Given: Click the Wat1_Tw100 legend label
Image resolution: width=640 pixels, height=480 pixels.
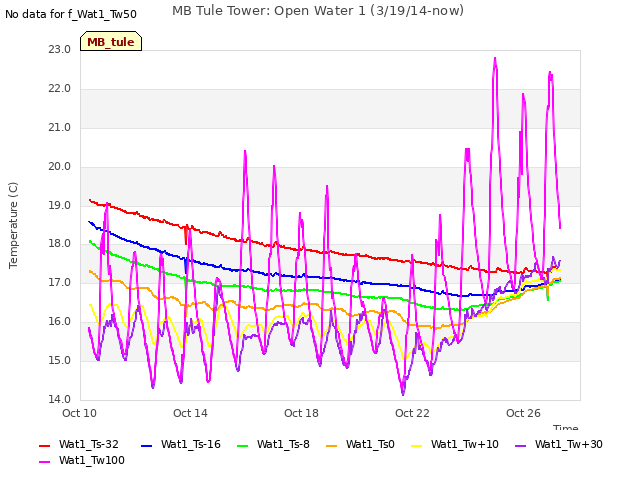Looking at the screenshot, I should coord(92,460).
